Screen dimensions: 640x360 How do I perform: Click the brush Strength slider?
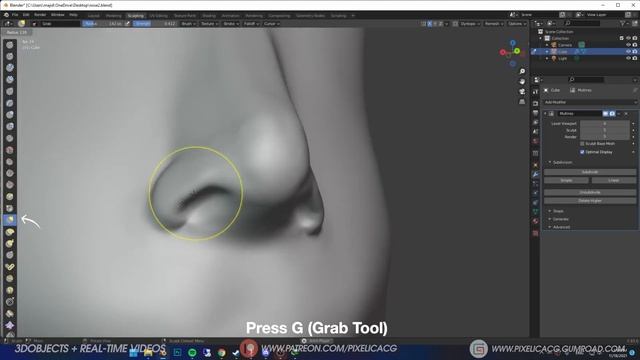(x=155, y=24)
